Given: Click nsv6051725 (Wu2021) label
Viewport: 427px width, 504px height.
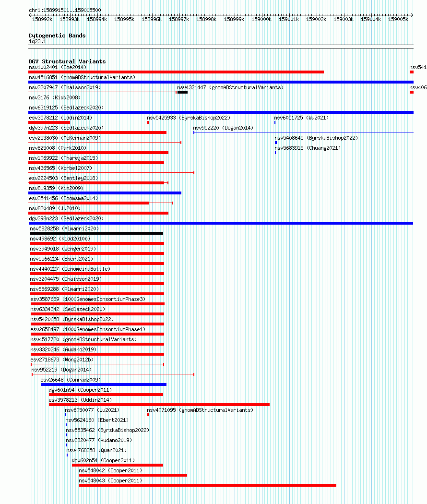Looking at the screenshot, I should click(x=301, y=118).
